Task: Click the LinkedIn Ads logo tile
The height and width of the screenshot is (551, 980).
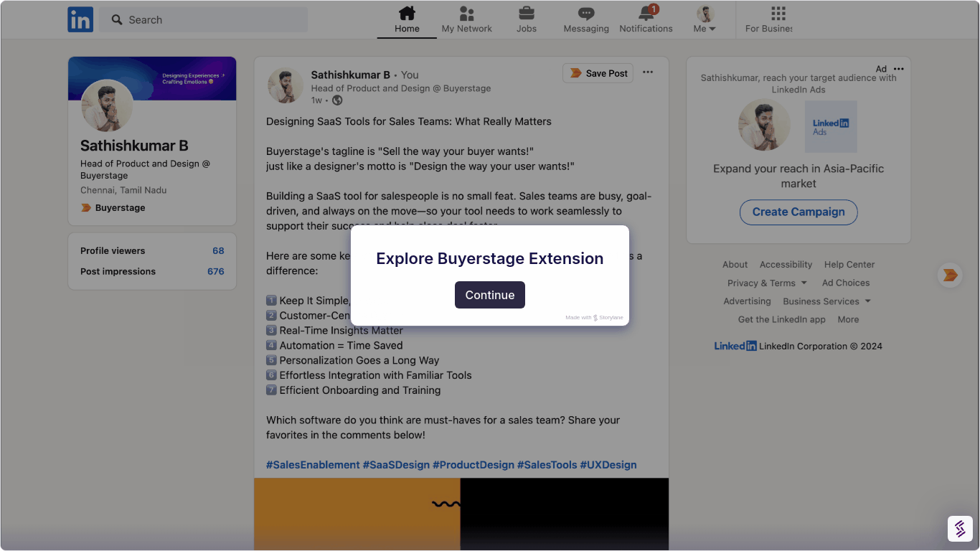Action: (x=831, y=126)
